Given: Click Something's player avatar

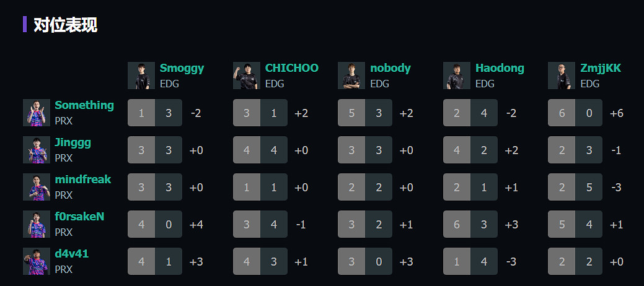Looking at the screenshot, I should (x=37, y=113).
